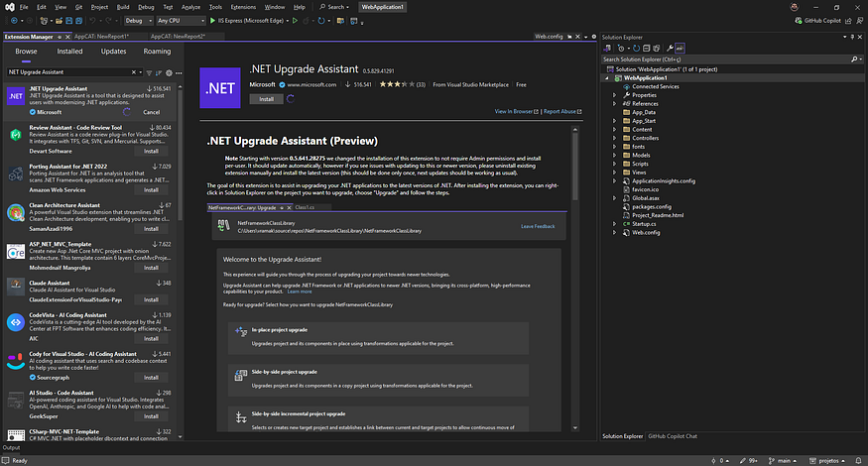
Task: Click Install button under .NET Upgrade Assistant title
Action: (x=266, y=99)
